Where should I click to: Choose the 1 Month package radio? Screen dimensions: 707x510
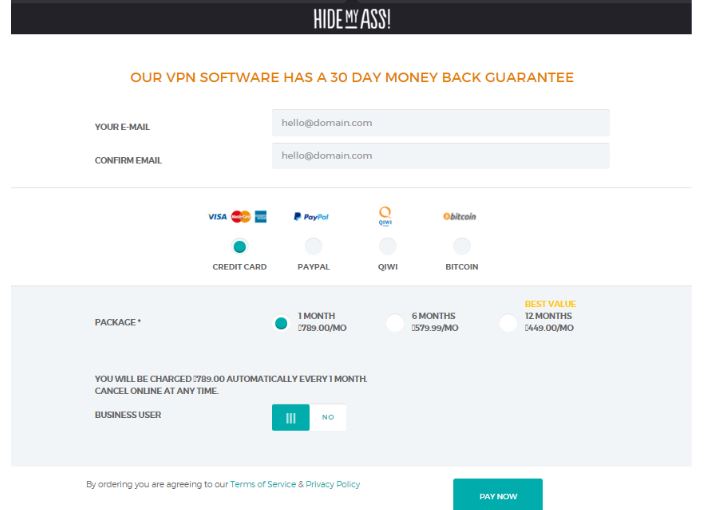[281, 323]
